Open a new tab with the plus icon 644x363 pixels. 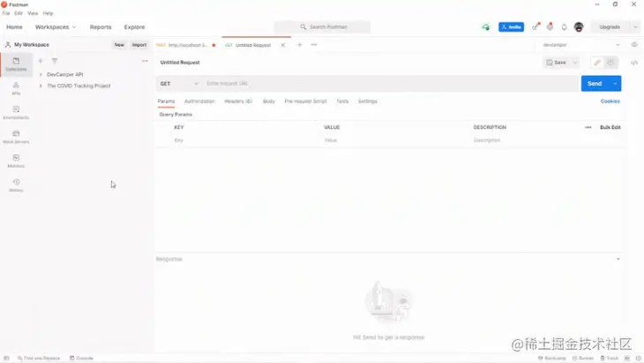coord(299,45)
